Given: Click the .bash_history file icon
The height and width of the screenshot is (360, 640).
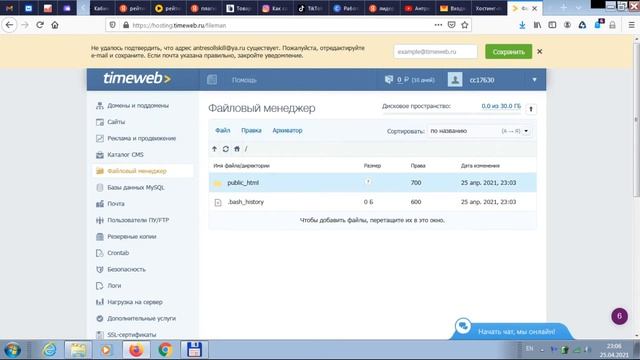Looking at the screenshot, I should 218,202.
